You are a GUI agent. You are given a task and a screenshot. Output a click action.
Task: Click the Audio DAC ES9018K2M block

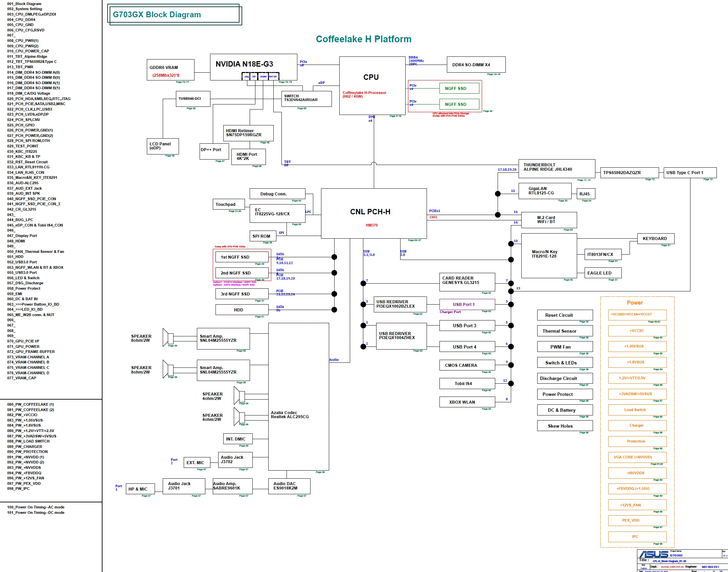pyautogui.click(x=289, y=486)
